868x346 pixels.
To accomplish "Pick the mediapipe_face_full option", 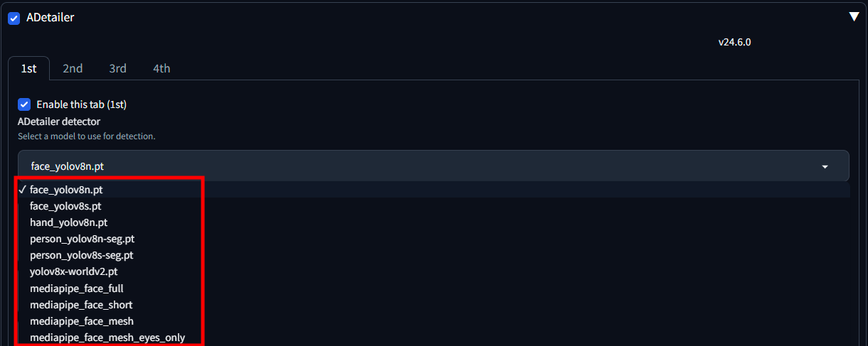I will [77, 288].
